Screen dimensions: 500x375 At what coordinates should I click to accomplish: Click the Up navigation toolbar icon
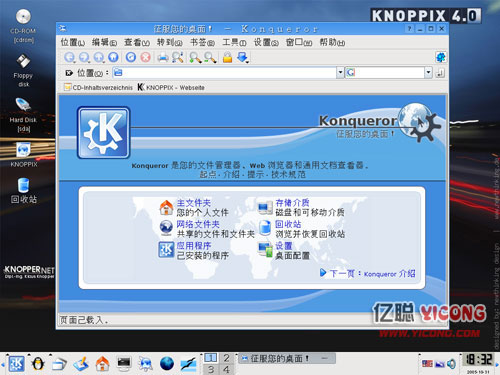tap(99, 57)
